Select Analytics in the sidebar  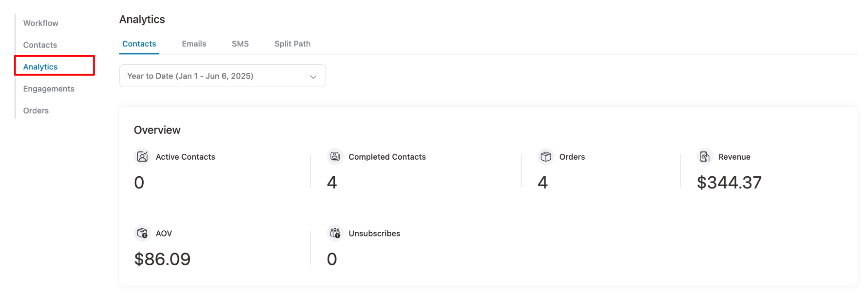(40, 67)
